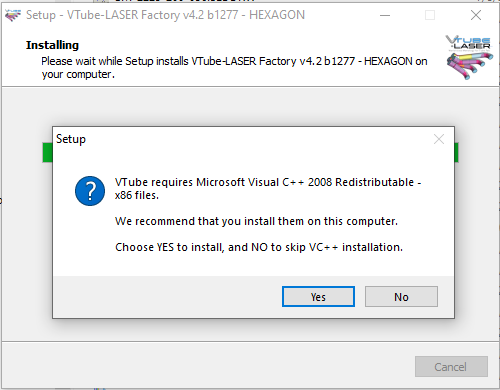The width and height of the screenshot is (500, 390).
Task: Click the blue question mark icon
Action: tap(90, 191)
